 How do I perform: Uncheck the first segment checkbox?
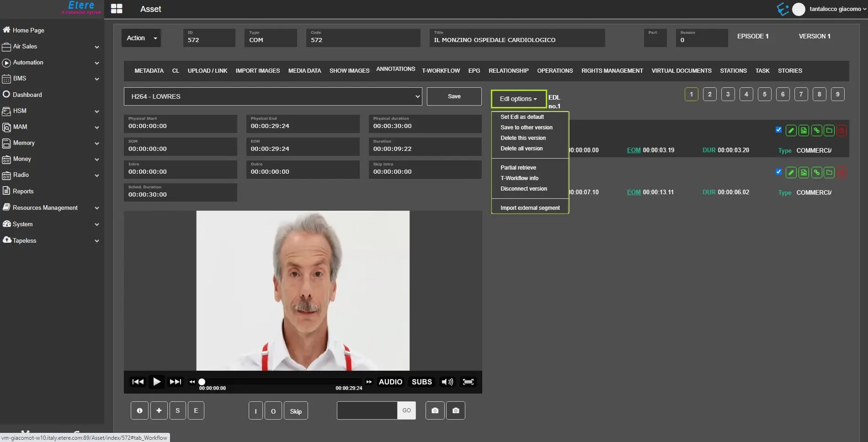[778, 130]
